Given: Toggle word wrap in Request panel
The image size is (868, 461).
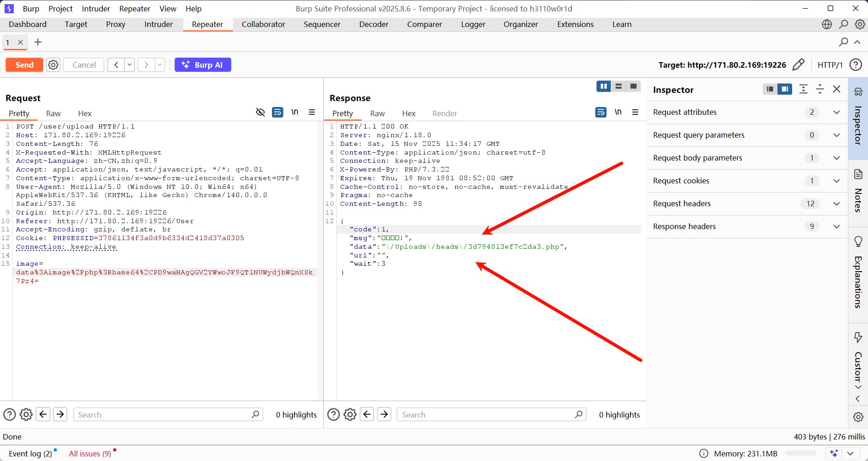Looking at the screenshot, I should click(277, 112).
